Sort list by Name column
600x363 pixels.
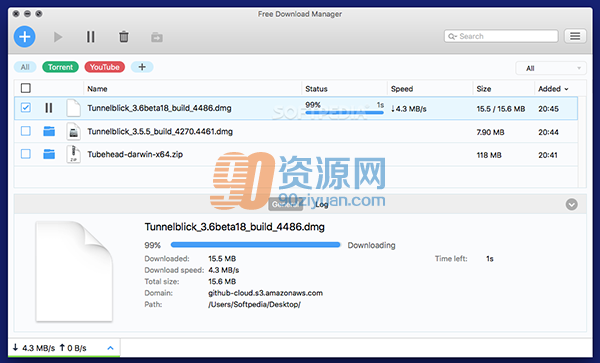[x=97, y=89]
